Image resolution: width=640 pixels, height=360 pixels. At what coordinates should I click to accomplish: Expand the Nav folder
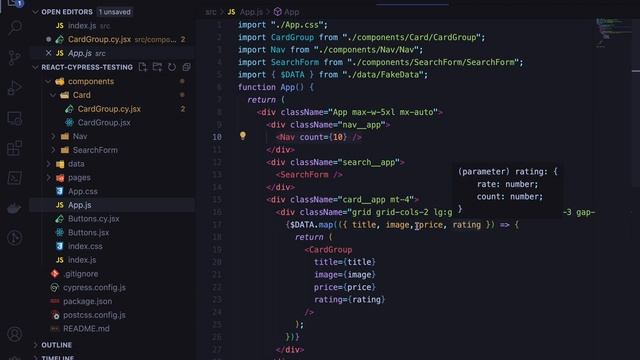53,136
